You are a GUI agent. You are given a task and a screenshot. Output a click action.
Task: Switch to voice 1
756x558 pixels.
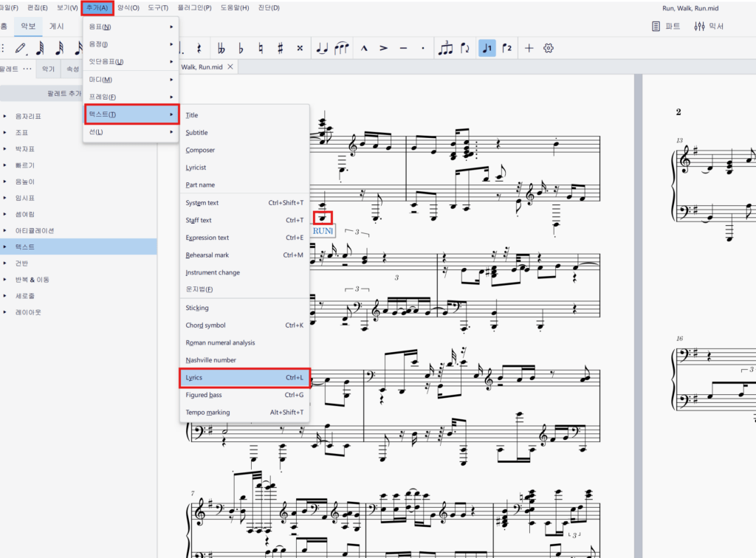487,48
